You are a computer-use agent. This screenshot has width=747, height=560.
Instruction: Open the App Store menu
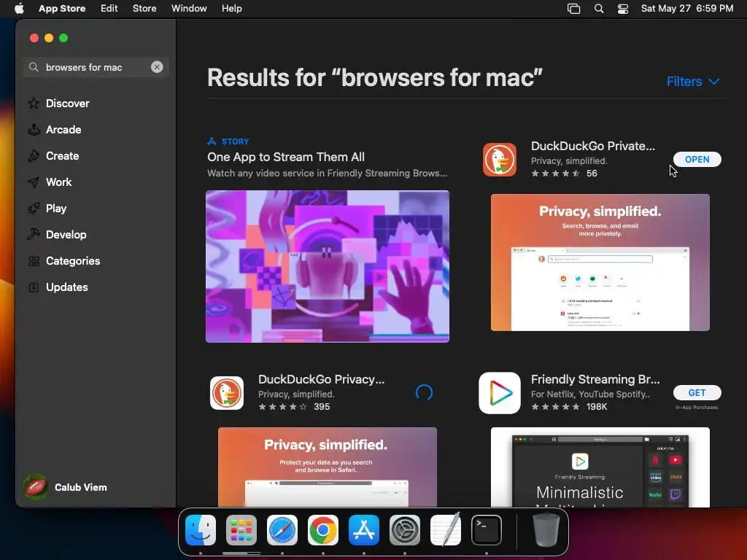[x=62, y=9]
